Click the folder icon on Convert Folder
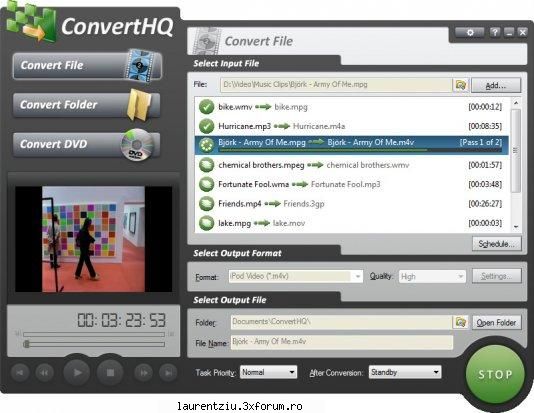The height and width of the screenshot is (413, 534). [139, 105]
